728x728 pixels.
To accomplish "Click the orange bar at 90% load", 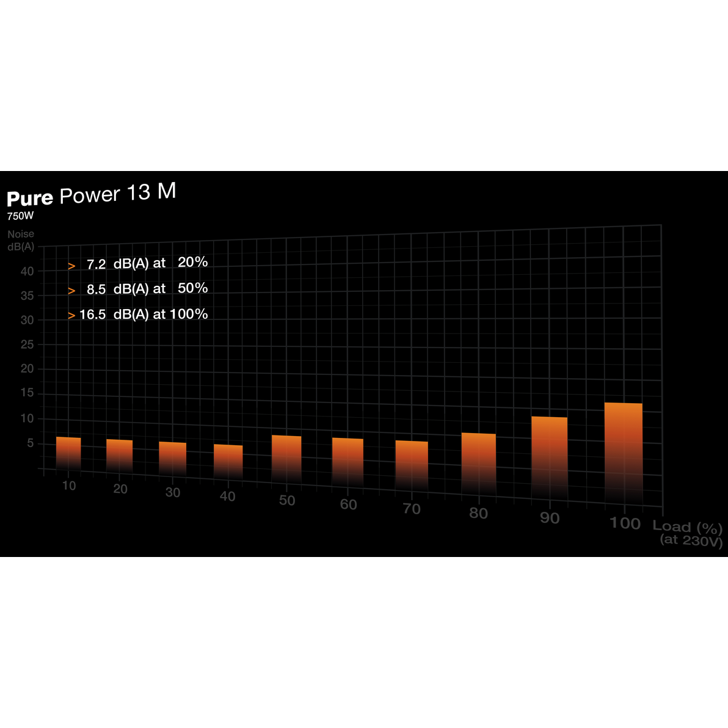I will [550, 459].
